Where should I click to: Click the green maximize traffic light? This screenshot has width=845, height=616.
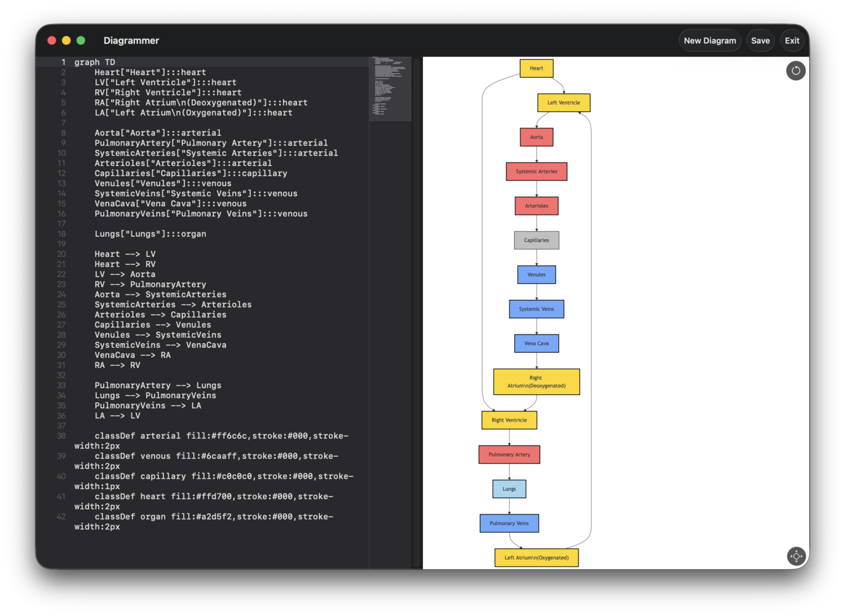pos(80,40)
